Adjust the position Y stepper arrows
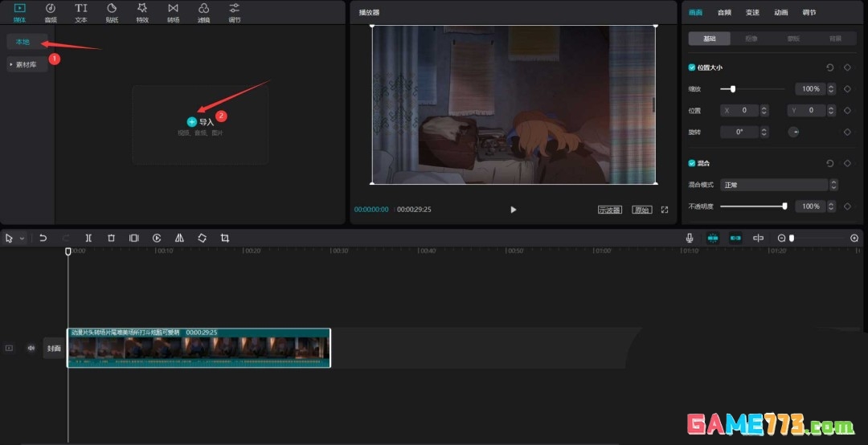Image resolution: width=868 pixels, height=445 pixels. tap(832, 111)
